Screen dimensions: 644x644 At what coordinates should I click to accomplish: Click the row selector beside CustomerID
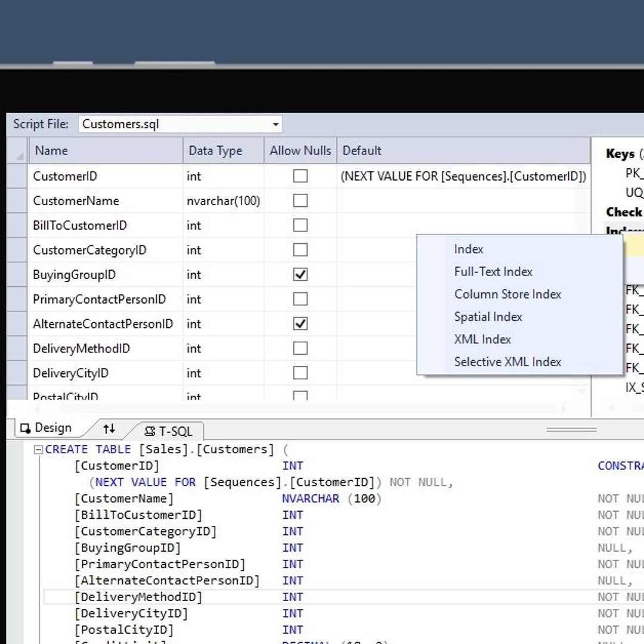pyautogui.click(x=17, y=176)
